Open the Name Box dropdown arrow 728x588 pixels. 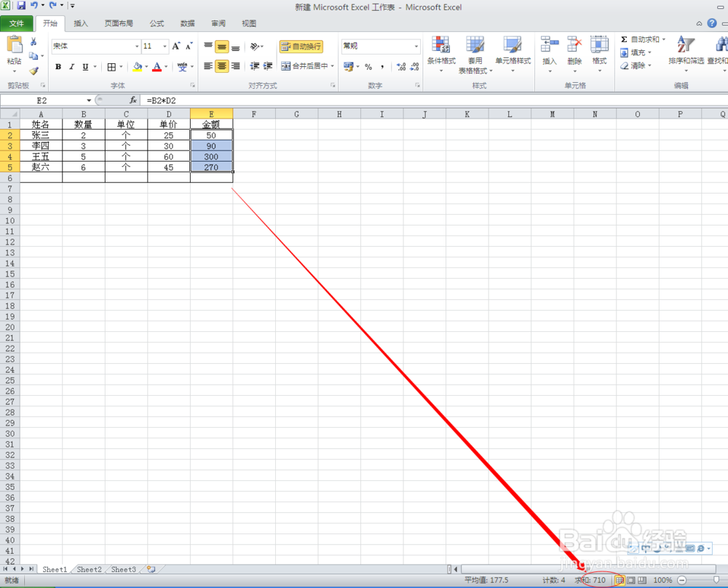[x=89, y=100]
